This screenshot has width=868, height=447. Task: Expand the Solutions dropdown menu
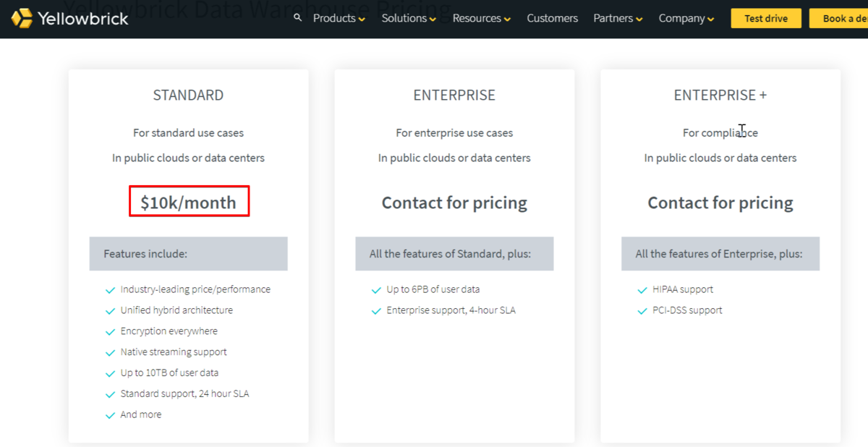[409, 18]
